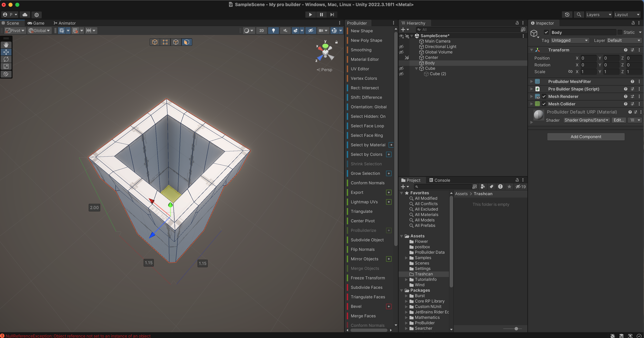Select the Rotate tool
Viewport: 644px width, 338px height.
tap(6, 59)
